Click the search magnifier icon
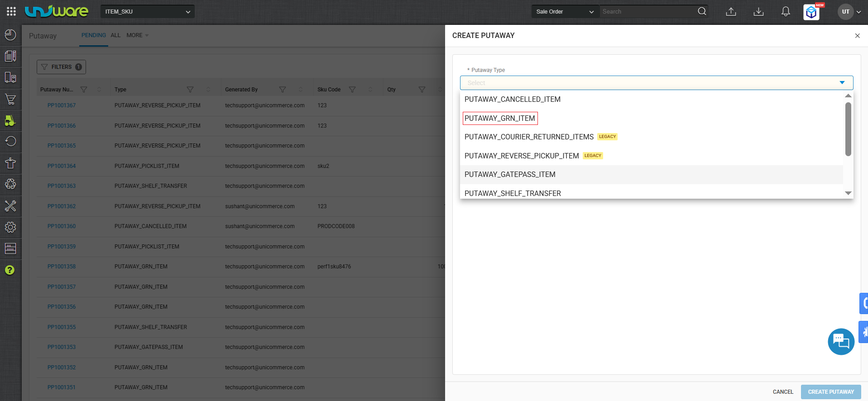 [x=702, y=11]
